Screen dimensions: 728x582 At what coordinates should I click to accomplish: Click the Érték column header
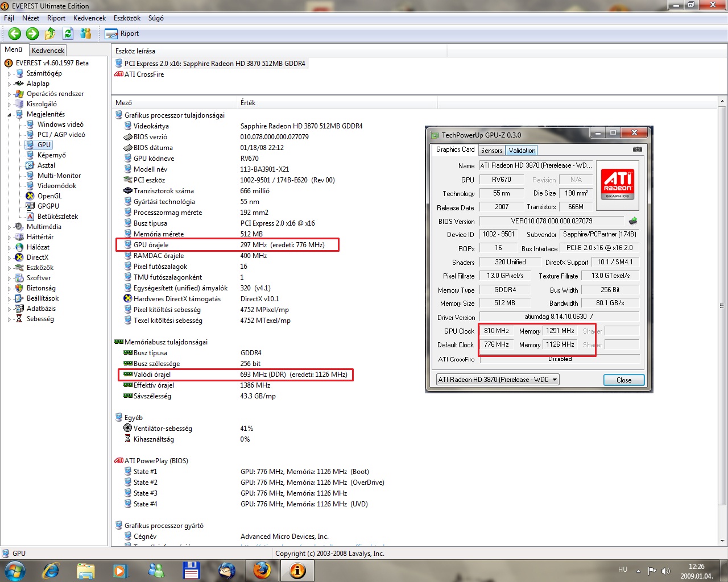[337, 103]
